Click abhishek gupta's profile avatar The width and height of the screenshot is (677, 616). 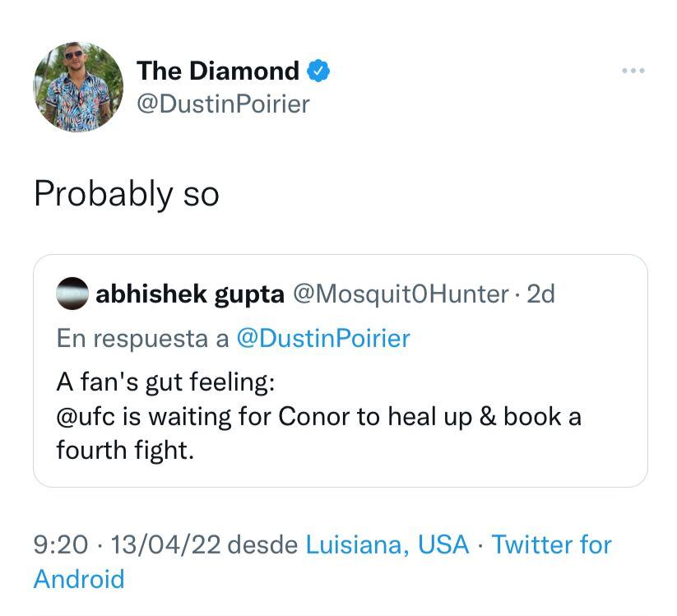[x=71, y=296]
